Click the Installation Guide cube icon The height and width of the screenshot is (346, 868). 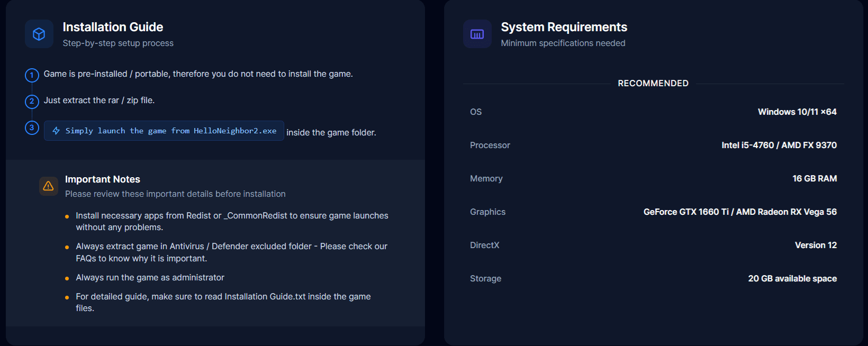pyautogui.click(x=39, y=34)
